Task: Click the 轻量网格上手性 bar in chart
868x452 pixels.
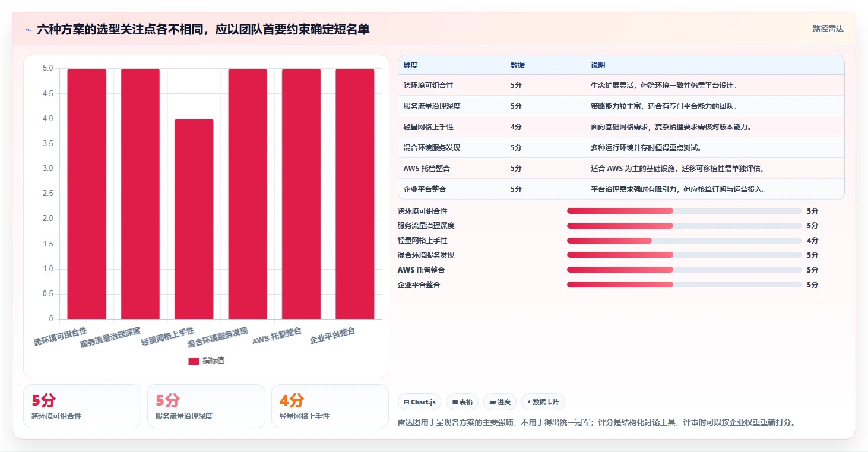Action: (194, 219)
